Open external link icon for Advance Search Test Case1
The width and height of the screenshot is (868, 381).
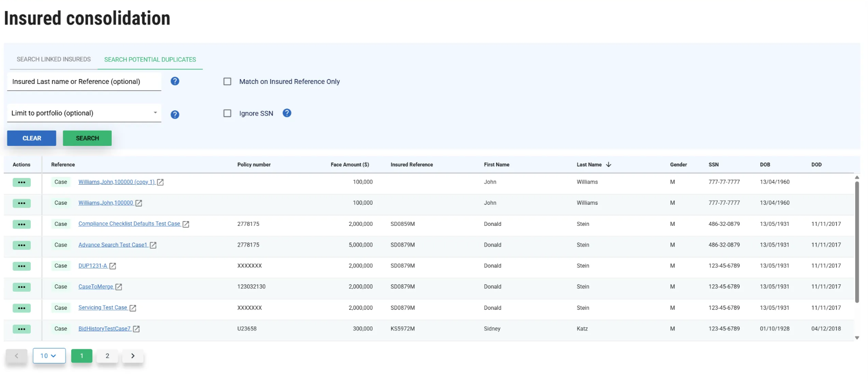[x=153, y=245]
